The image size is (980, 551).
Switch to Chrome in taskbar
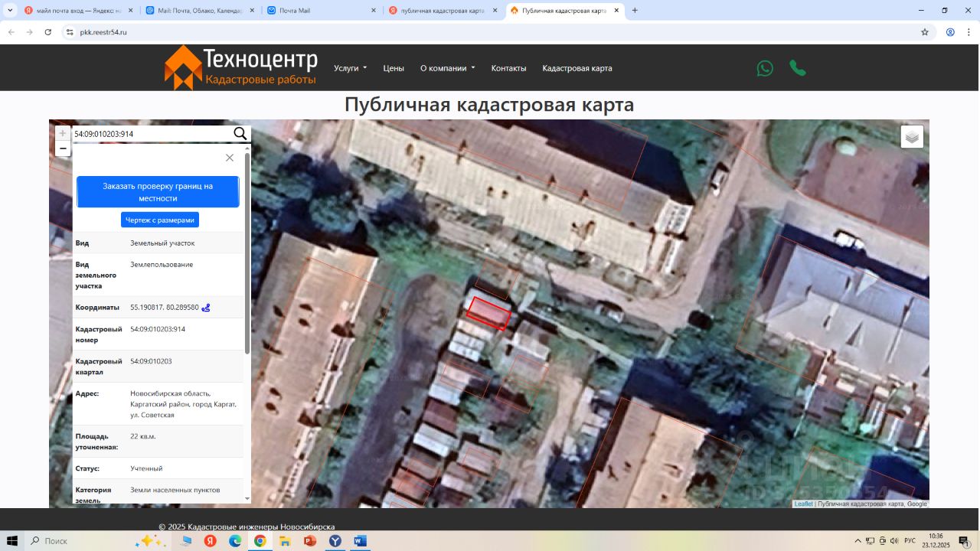point(260,541)
